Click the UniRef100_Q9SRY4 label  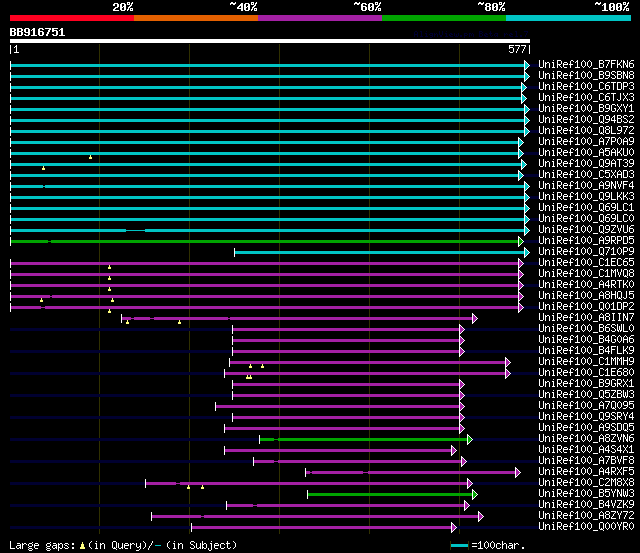tap(586, 417)
